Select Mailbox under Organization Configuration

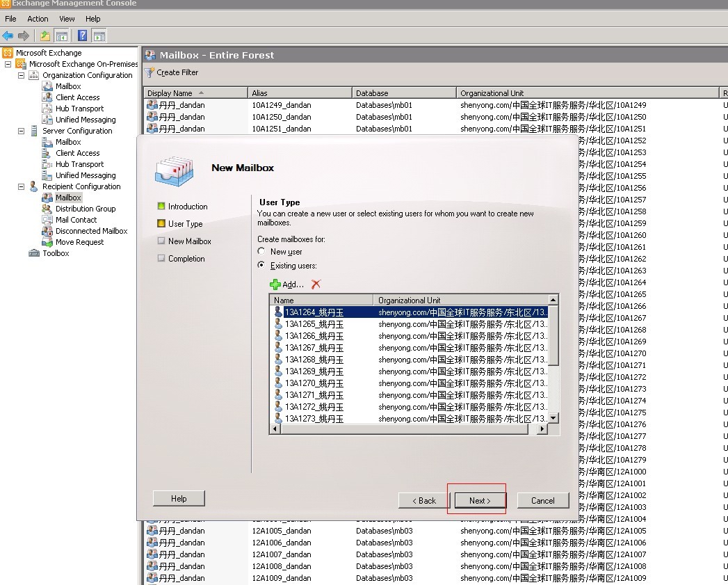pyautogui.click(x=68, y=86)
